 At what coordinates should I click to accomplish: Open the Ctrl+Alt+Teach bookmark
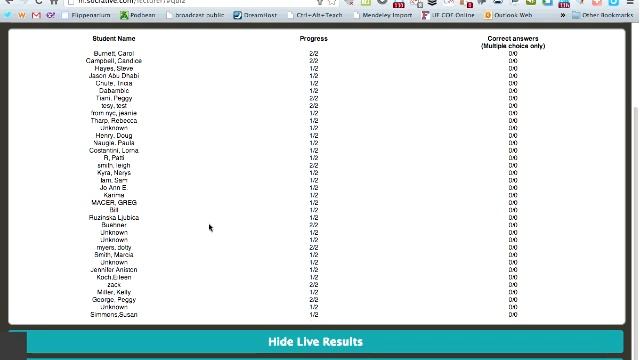coord(315,15)
